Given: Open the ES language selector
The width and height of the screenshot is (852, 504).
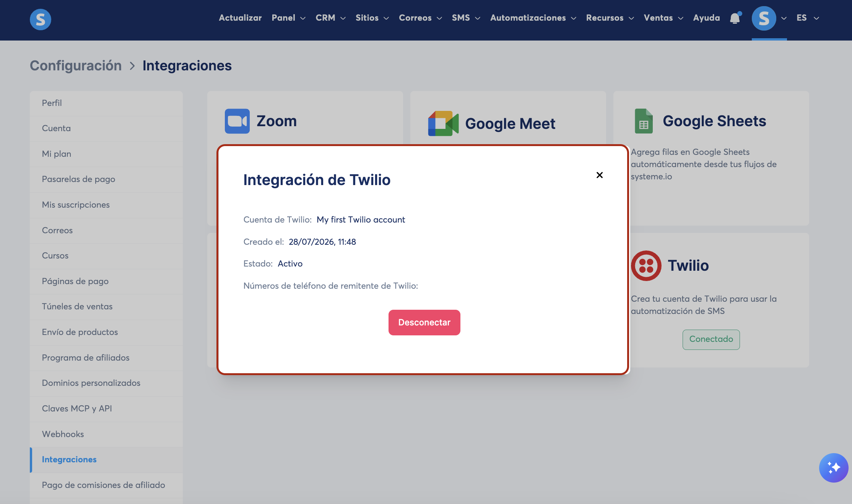Looking at the screenshot, I should pyautogui.click(x=808, y=18).
